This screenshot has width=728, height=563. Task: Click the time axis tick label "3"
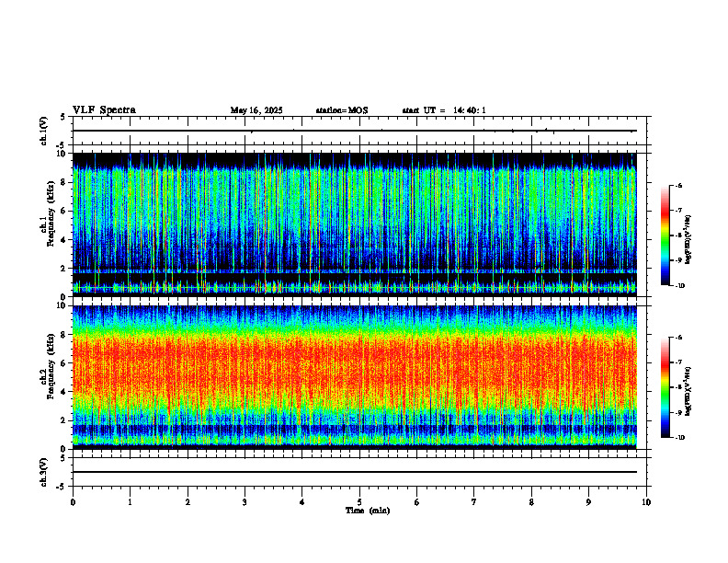(245, 502)
